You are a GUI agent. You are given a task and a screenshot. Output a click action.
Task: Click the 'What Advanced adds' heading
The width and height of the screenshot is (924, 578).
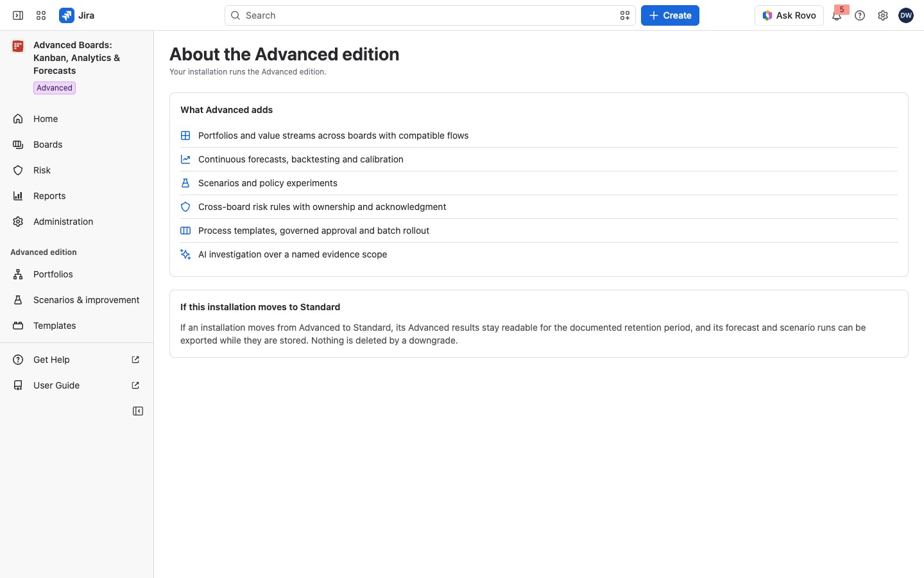[x=227, y=110]
